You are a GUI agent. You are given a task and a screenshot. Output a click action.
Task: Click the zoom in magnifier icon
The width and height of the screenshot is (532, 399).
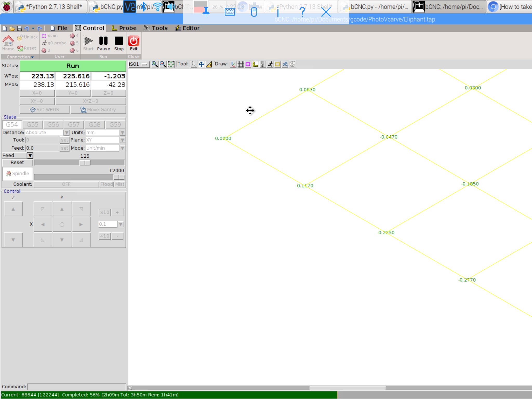point(155,64)
